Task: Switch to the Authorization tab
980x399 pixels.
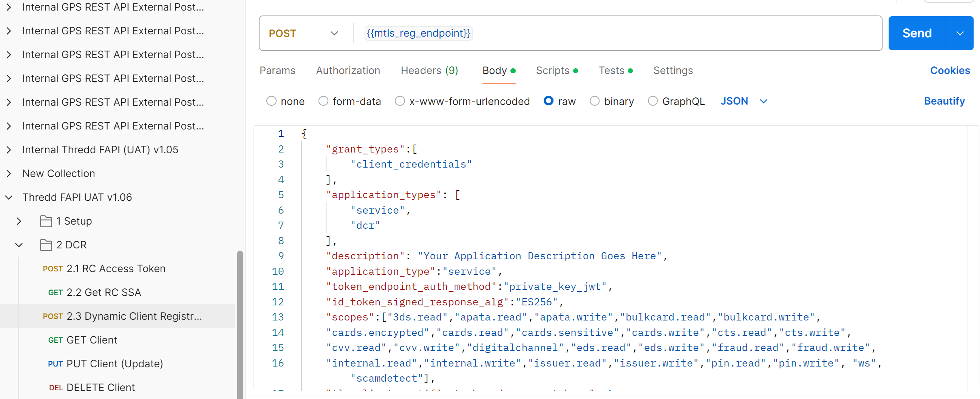Action: click(348, 71)
